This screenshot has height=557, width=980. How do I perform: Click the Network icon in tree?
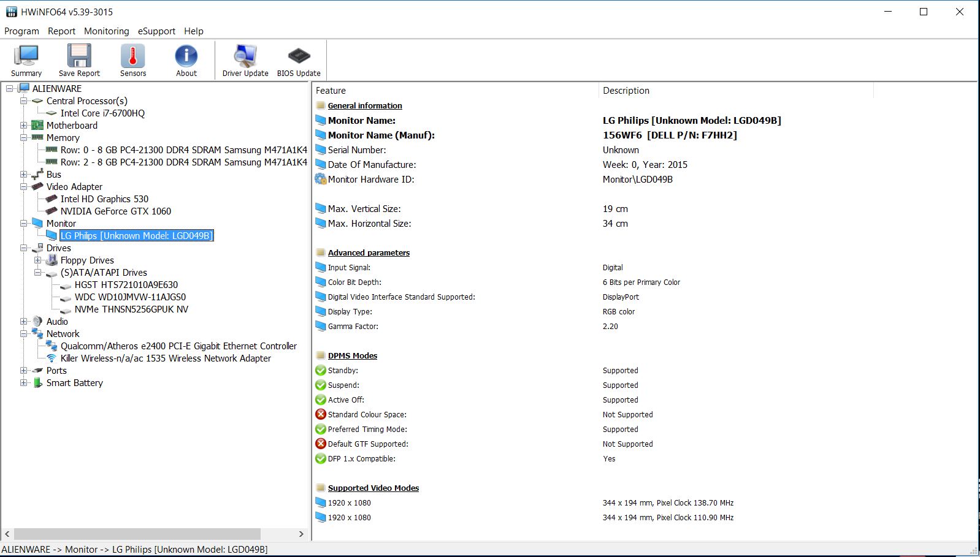tap(37, 333)
